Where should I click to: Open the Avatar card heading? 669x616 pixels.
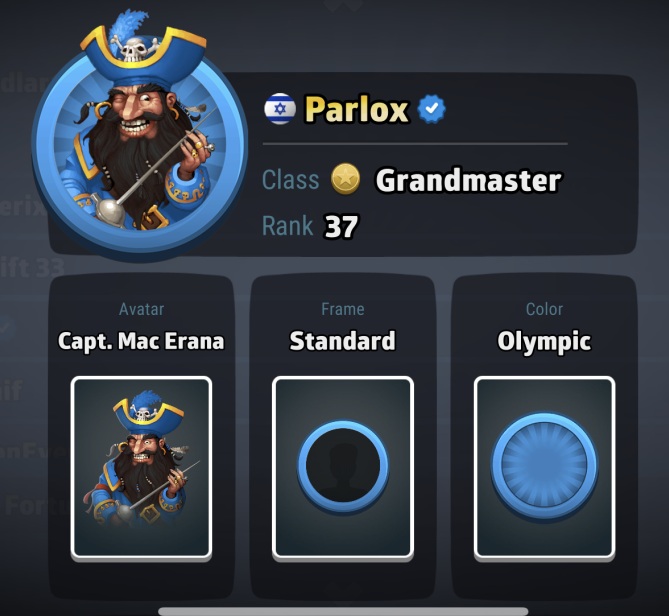(x=141, y=309)
